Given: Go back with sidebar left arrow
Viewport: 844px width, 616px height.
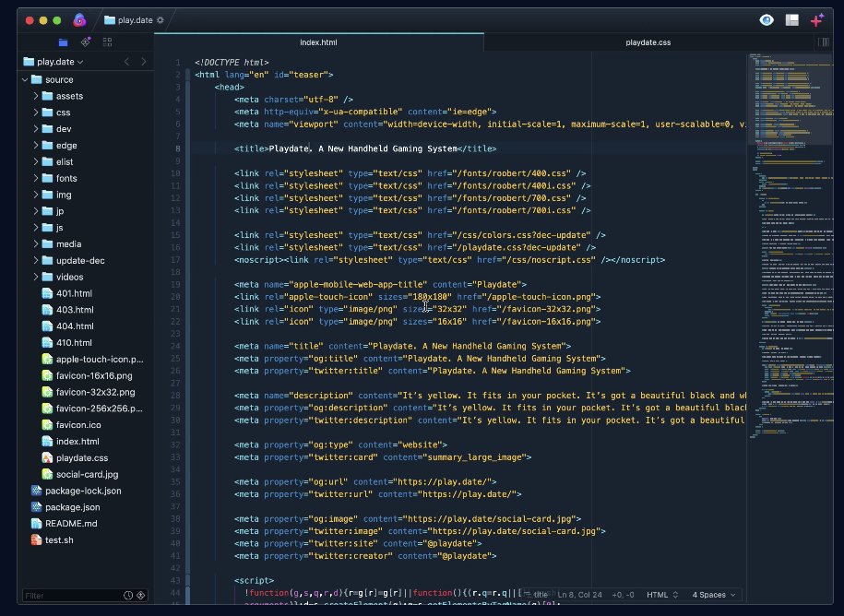Looking at the screenshot, I should click(126, 62).
